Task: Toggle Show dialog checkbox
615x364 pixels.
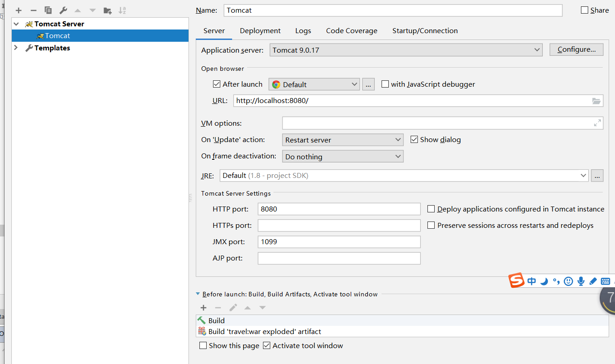Action: tap(414, 139)
